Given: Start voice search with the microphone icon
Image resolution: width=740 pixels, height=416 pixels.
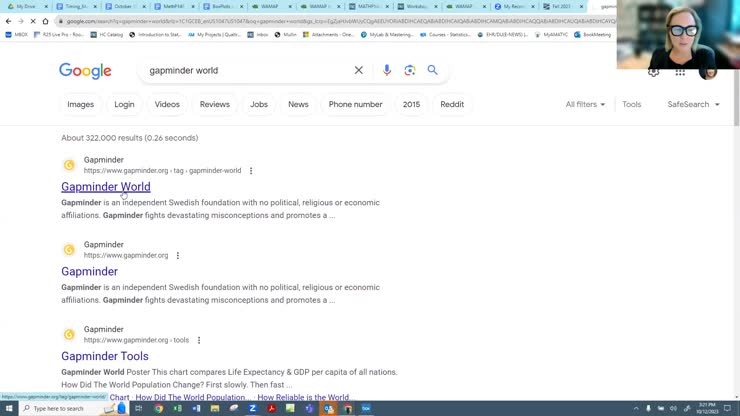Looking at the screenshot, I should (x=387, y=71).
